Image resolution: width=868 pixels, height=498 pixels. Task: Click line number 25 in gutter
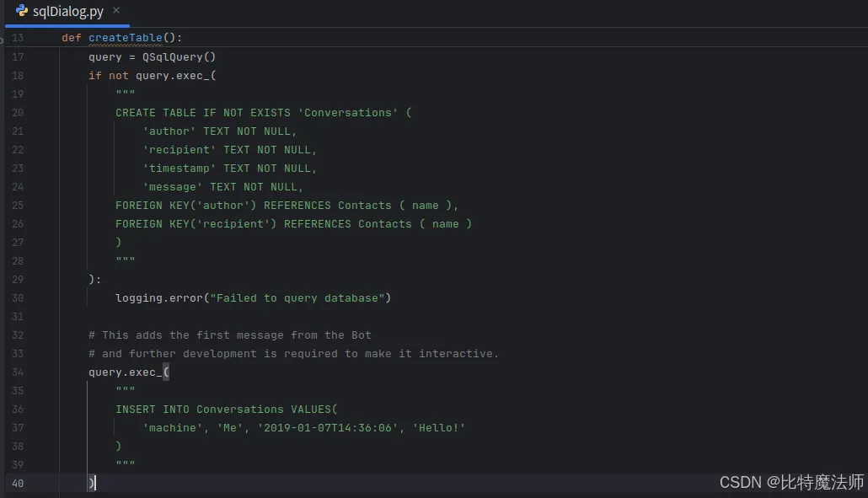18,206
